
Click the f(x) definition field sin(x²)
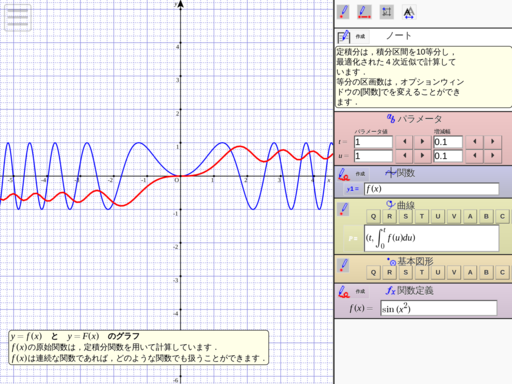click(439, 308)
